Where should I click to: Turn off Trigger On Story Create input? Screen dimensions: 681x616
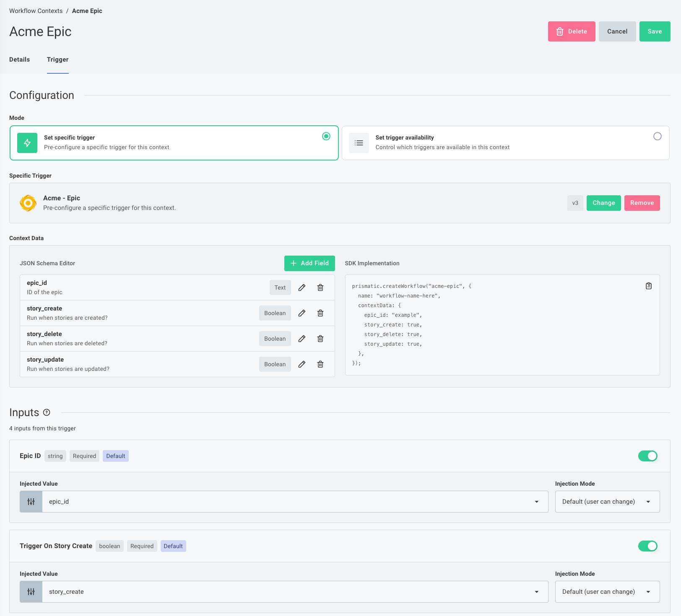pos(647,546)
